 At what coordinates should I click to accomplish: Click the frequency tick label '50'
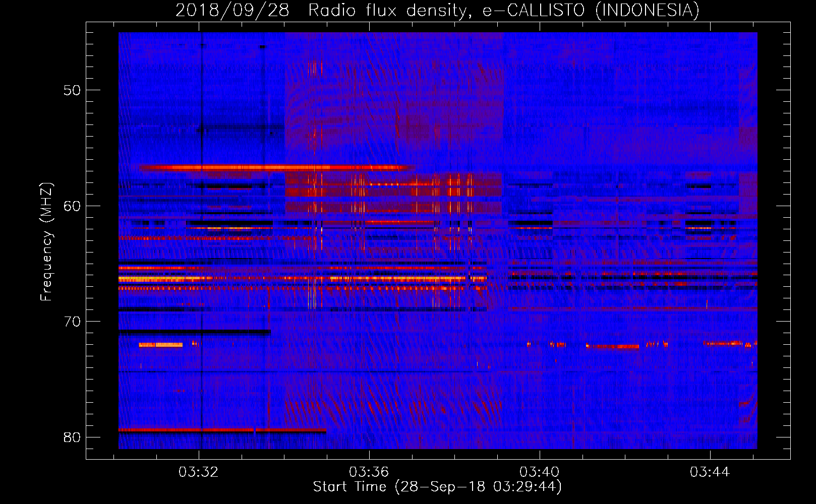(72, 90)
